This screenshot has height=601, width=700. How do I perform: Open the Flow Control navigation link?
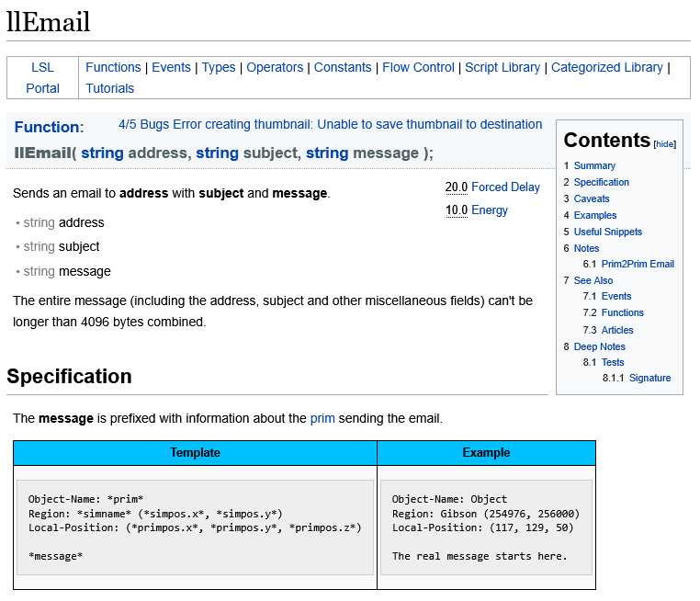pyautogui.click(x=418, y=67)
